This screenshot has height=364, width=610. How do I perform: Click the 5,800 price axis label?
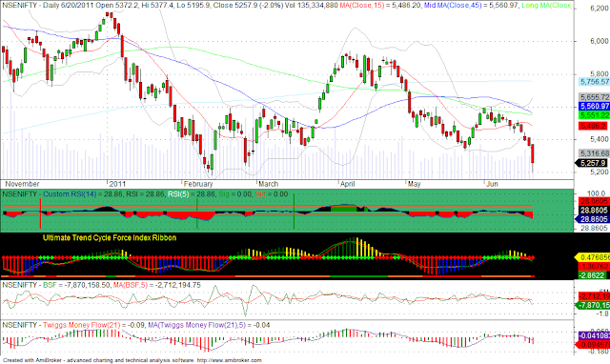pos(600,73)
